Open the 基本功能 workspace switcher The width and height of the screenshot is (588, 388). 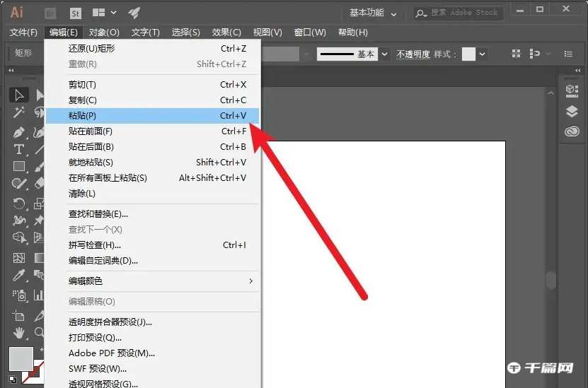point(373,13)
